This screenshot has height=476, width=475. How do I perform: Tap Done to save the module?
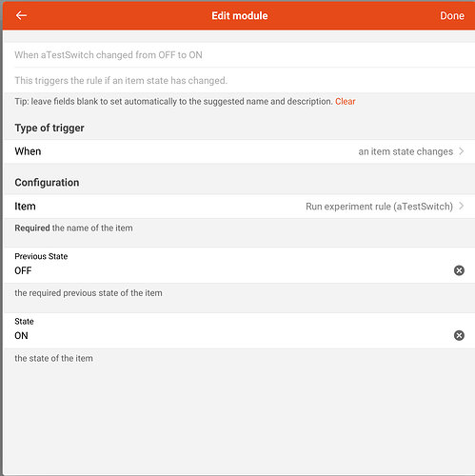pos(452,15)
